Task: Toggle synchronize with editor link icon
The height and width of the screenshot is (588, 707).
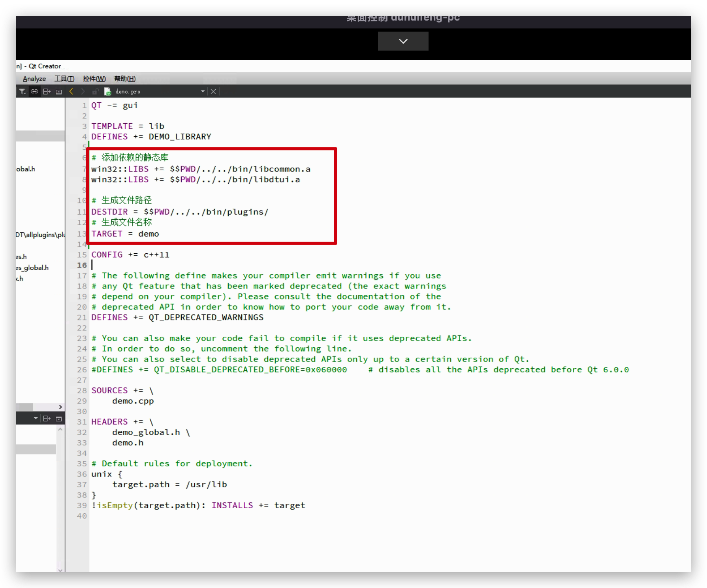Action: click(34, 91)
